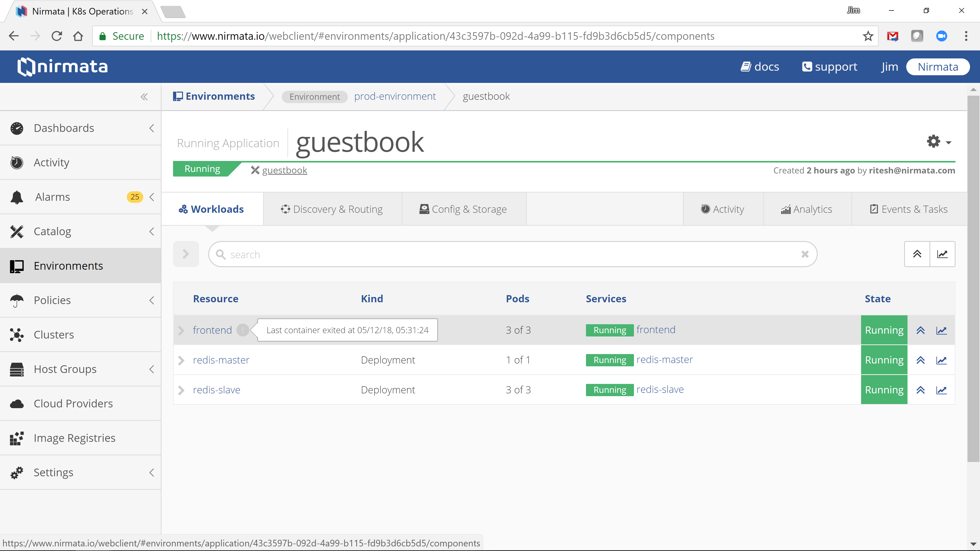Click the Settings gears sidebar icon
Image resolution: width=980 pixels, height=551 pixels.
click(x=17, y=473)
